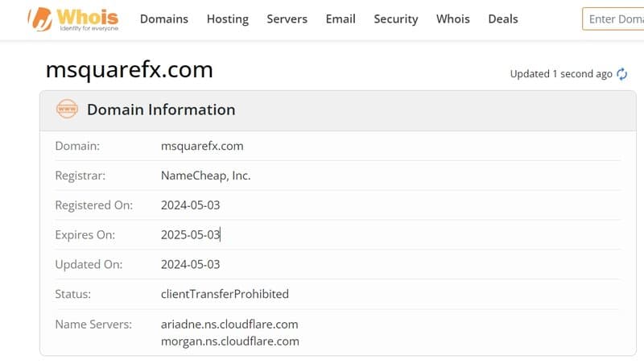Click the orange www Domain Information icon
This screenshot has width=644, height=364.
coord(67,110)
